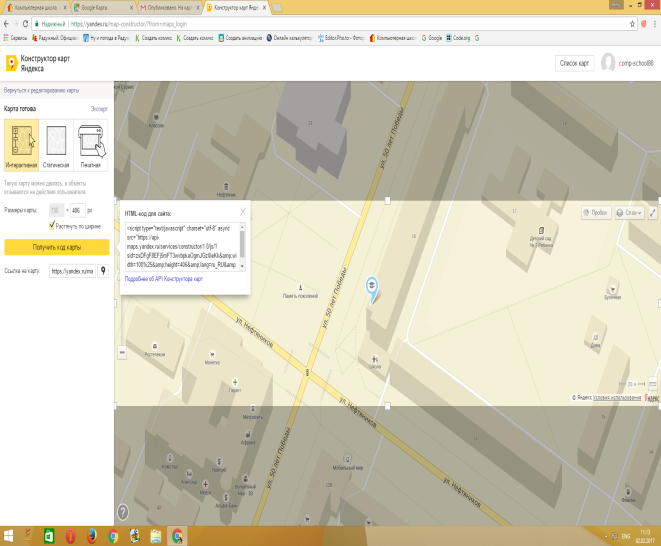Open the Экспорт link
This screenshot has width=661, height=546.
tap(99, 109)
